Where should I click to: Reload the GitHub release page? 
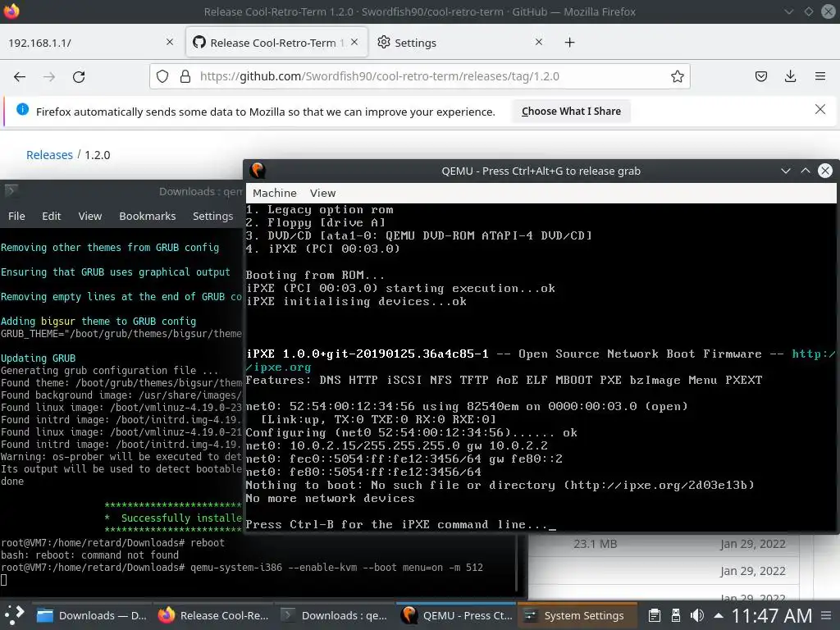pyautogui.click(x=79, y=76)
